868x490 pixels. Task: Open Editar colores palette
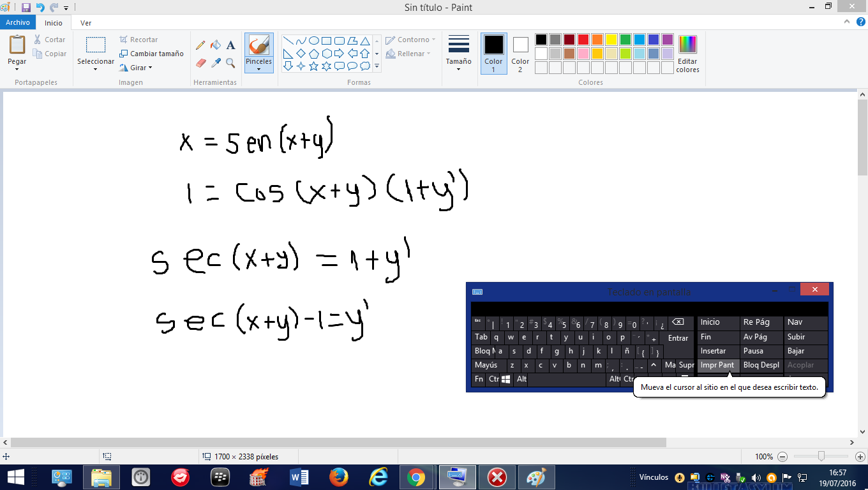[687, 54]
